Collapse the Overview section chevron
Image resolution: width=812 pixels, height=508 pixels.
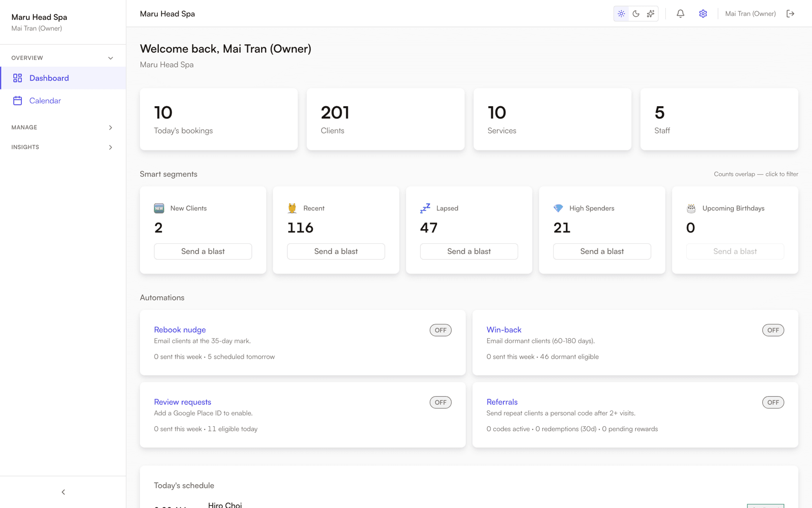(x=111, y=58)
